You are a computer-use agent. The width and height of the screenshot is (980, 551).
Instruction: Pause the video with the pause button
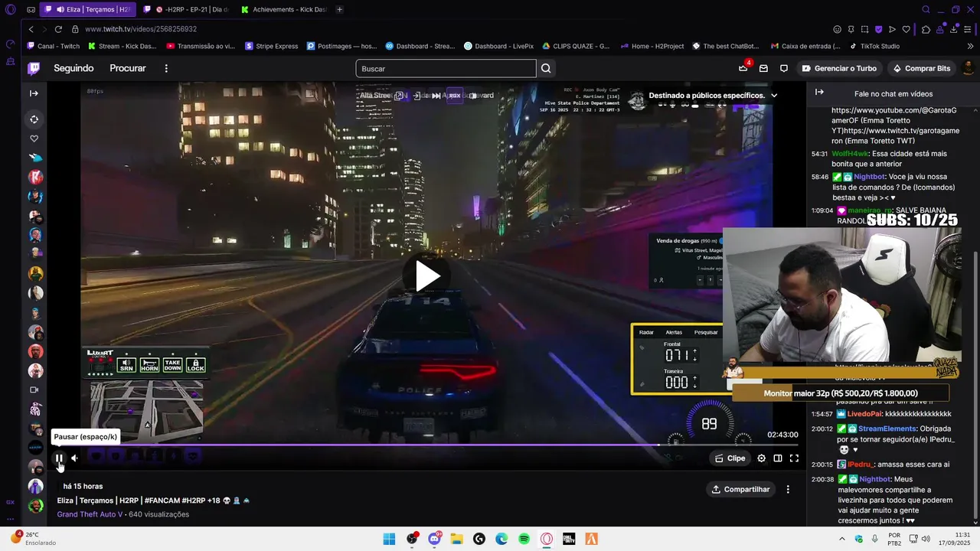tap(59, 458)
